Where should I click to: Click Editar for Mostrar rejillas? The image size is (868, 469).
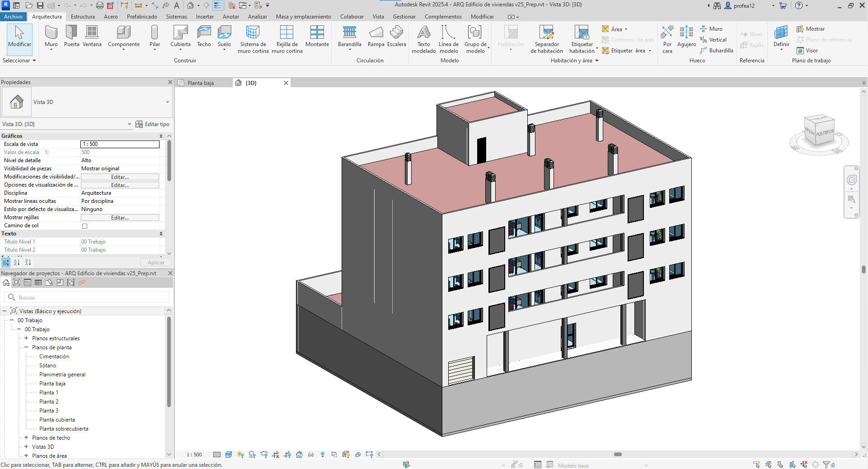pos(120,218)
